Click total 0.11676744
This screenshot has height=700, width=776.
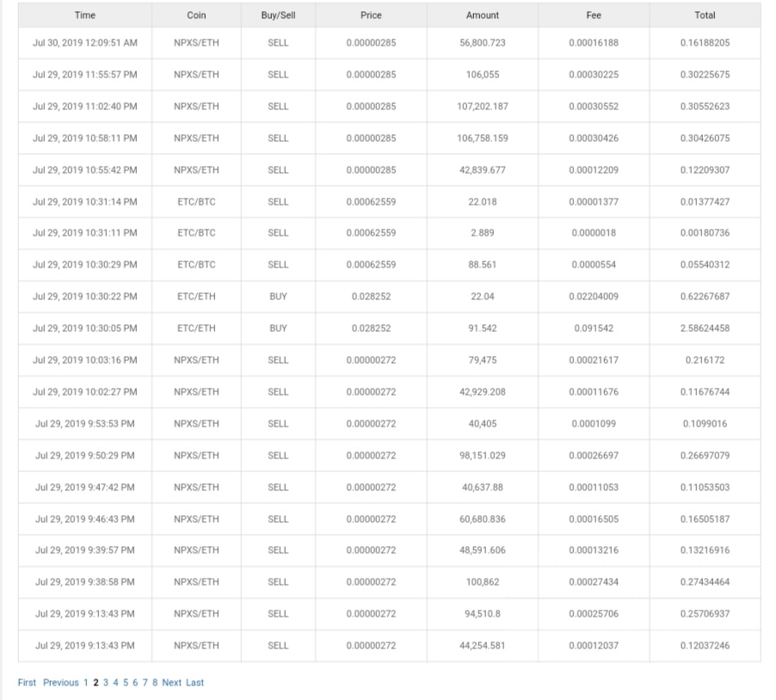coord(705,392)
